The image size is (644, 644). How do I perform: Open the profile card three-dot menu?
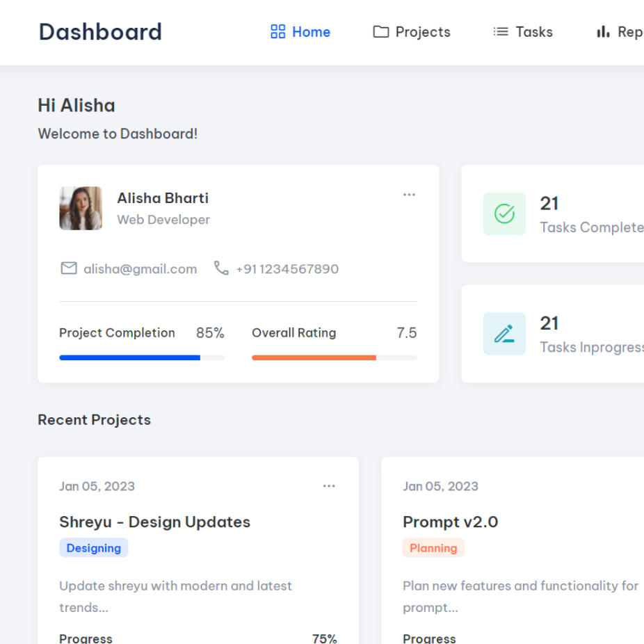click(x=409, y=195)
